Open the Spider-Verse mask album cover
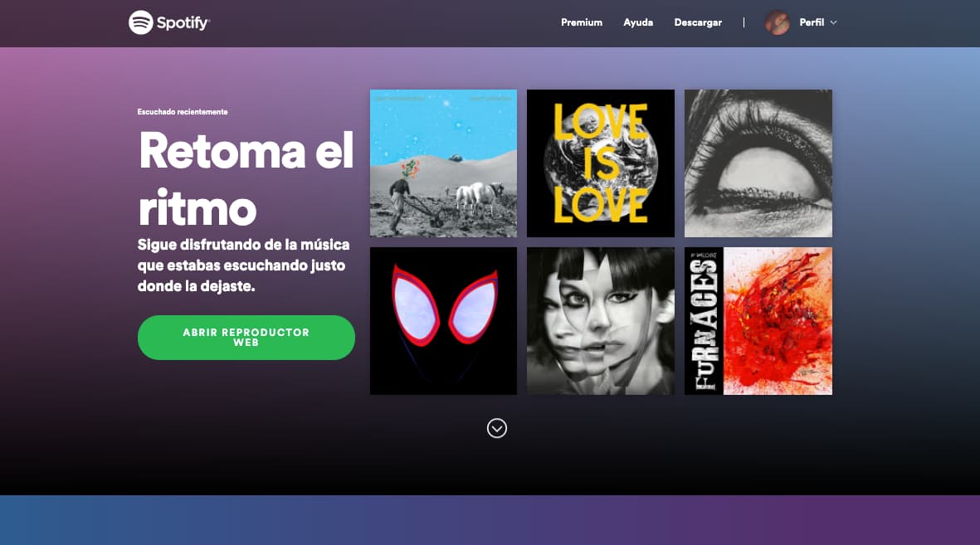The image size is (980, 545). 443,321
